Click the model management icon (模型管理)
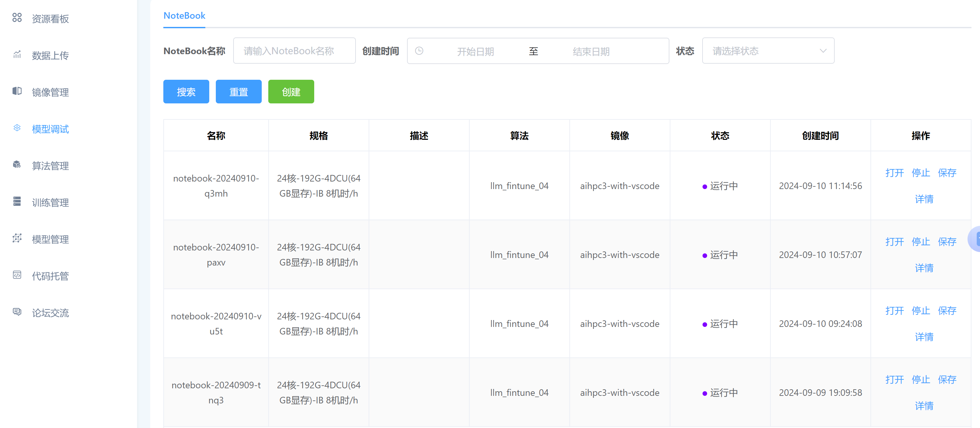The height and width of the screenshot is (428, 980). tap(17, 238)
